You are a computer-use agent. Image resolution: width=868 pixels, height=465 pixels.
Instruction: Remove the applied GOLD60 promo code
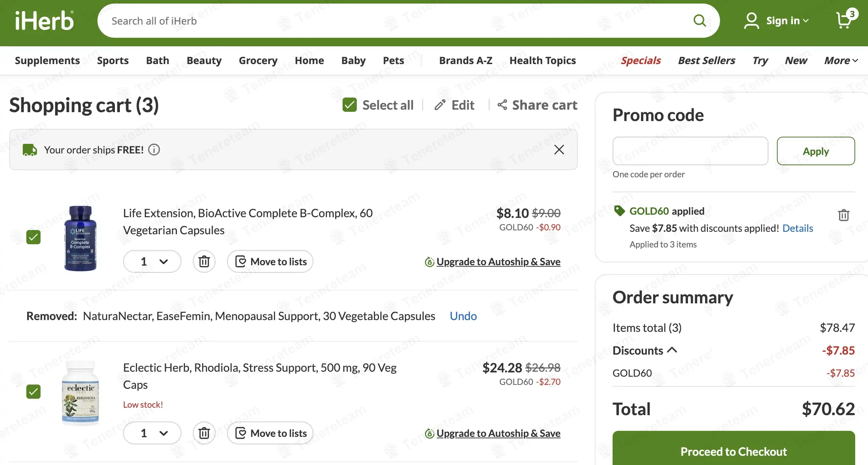coord(843,215)
